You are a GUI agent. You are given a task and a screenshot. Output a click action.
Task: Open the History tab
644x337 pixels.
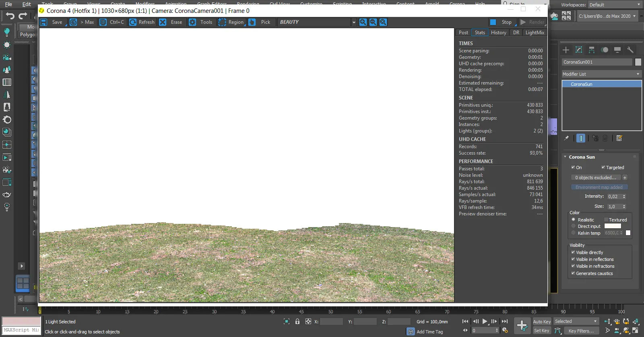pyautogui.click(x=498, y=33)
